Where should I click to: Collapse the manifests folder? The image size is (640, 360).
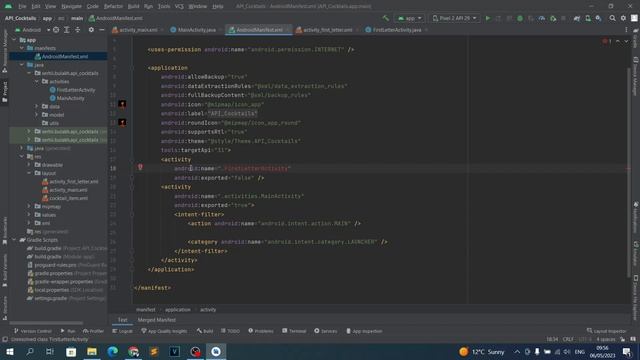coord(22,48)
